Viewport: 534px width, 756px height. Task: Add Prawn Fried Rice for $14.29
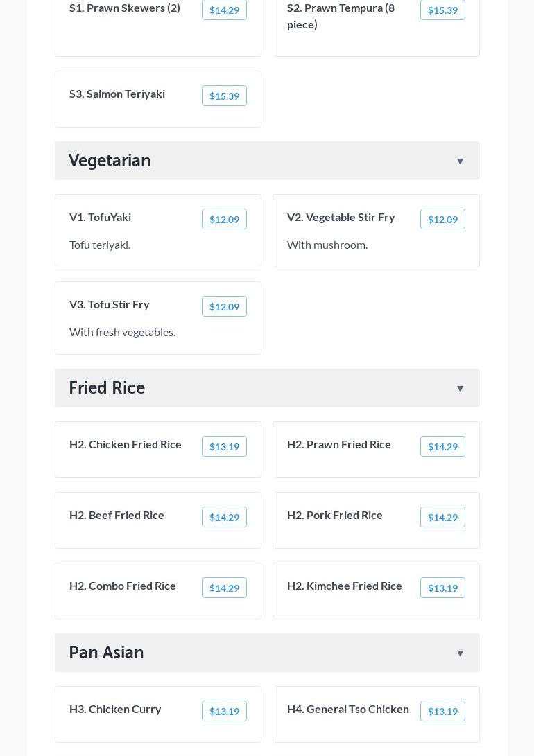coord(442,447)
